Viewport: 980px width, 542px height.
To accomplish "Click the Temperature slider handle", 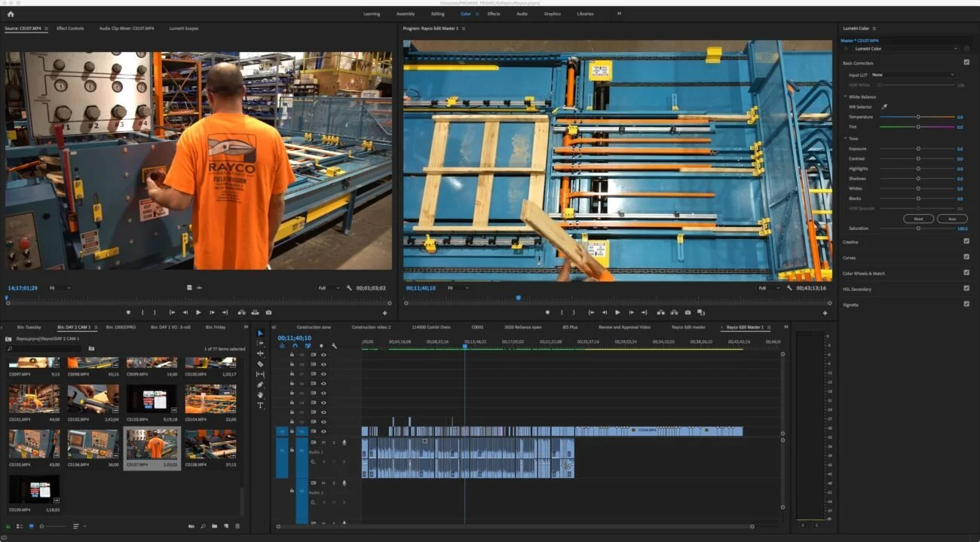I will click(918, 117).
